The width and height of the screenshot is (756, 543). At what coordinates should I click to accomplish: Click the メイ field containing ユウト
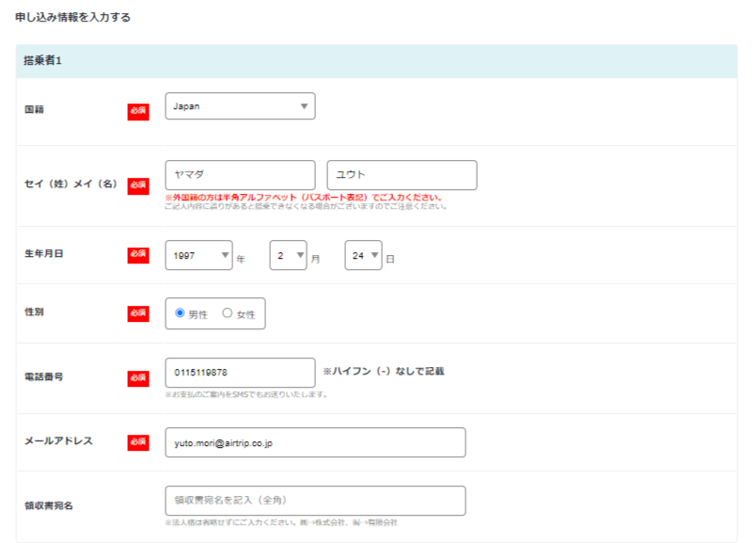tap(402, 175)
